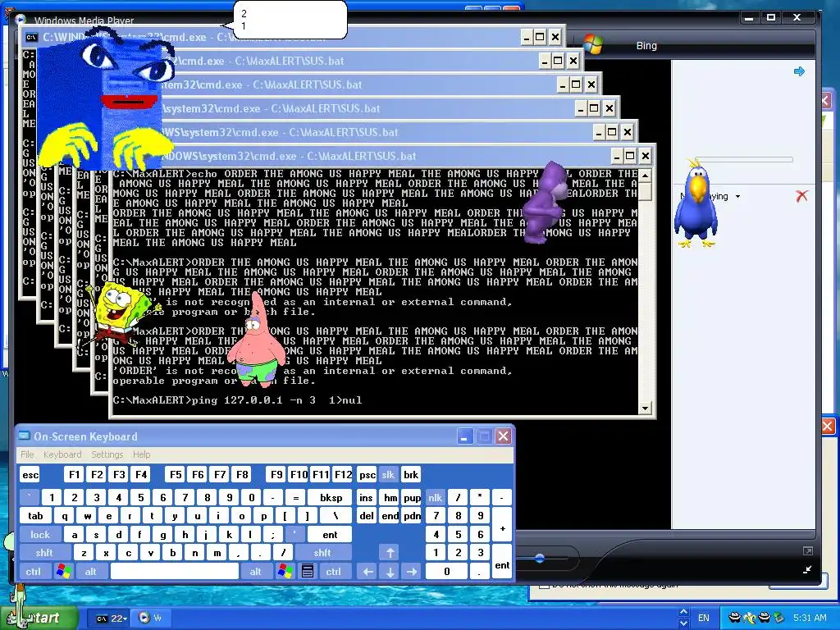Image resolution: width=840 pixels, height=630 pixels.
Task: Open the Keyboard menu in On-Screen Keyboard
Action: (x=62, y=454)
